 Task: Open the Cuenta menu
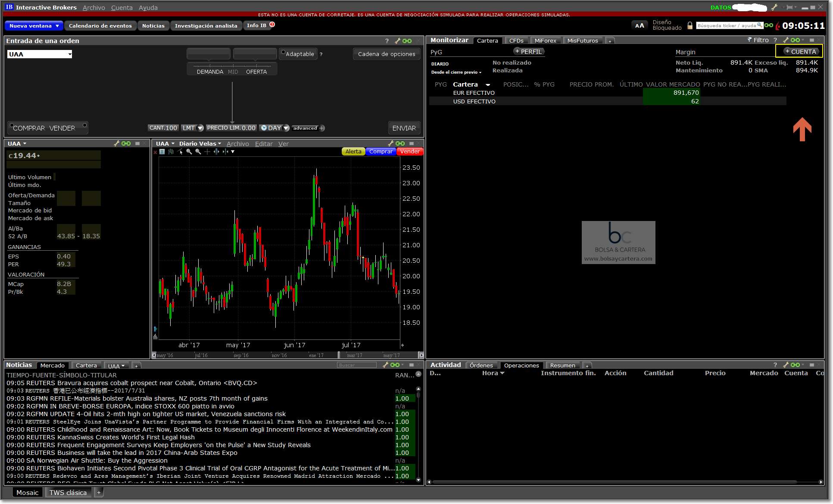click(x=122, y=8)
